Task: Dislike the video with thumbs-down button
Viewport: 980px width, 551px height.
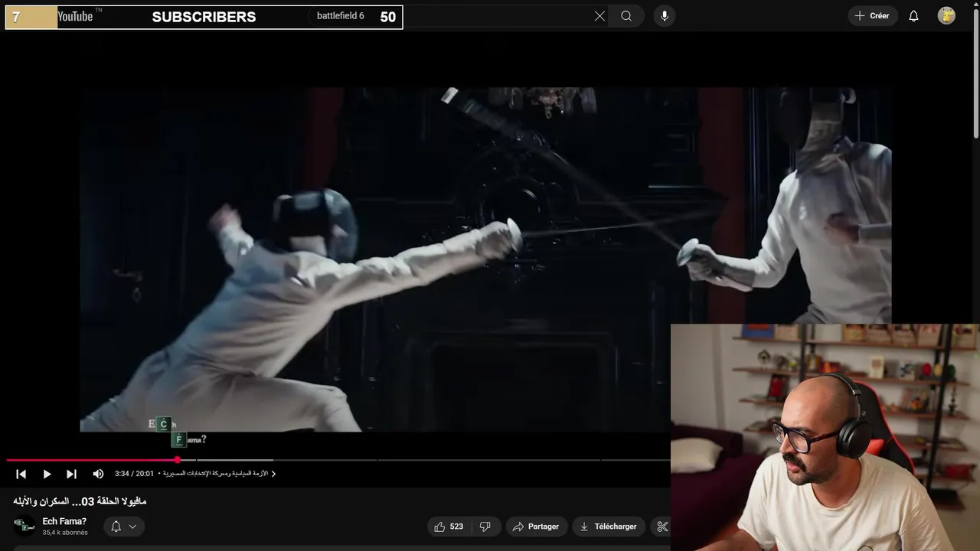Action: point(485,527)
